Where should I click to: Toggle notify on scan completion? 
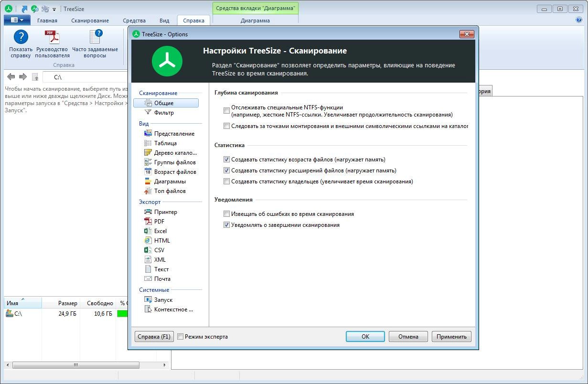[x=227, y=225]
